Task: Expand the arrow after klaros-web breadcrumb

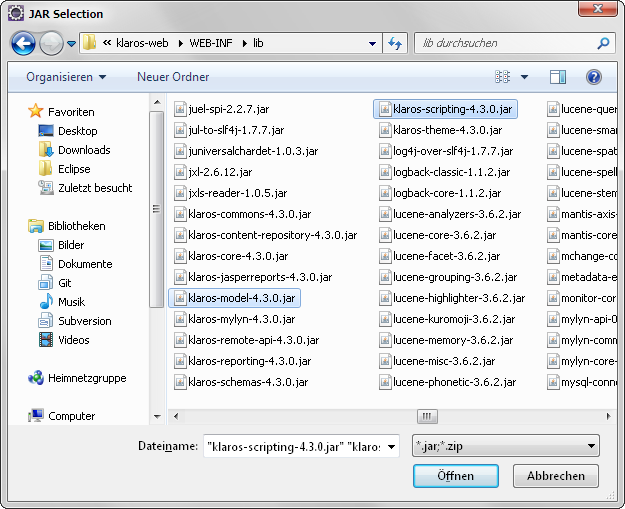Action: [x=180, y=43]
